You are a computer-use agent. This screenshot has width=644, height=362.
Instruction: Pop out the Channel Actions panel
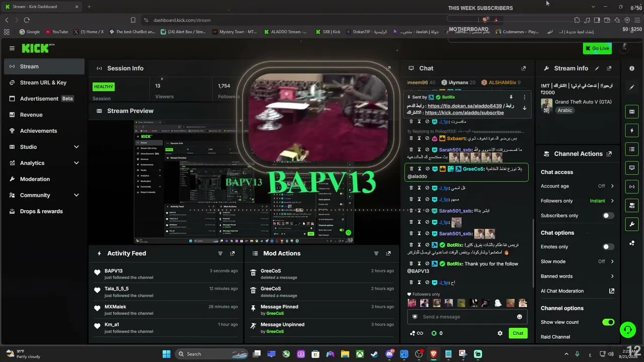pyautogui.click(x=609, y=154)
